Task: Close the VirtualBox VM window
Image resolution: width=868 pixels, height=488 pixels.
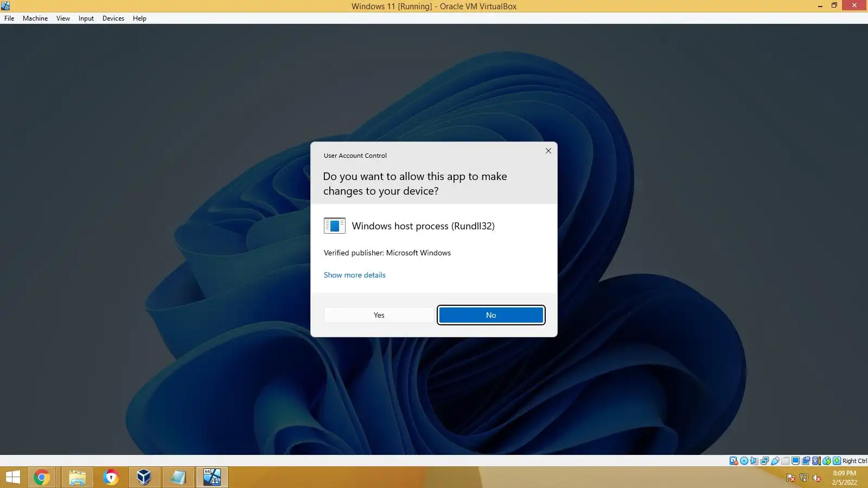Action: point(854,5)
